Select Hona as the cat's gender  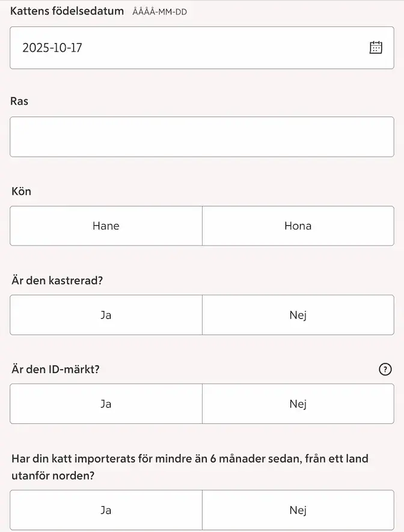click(298, 226)
